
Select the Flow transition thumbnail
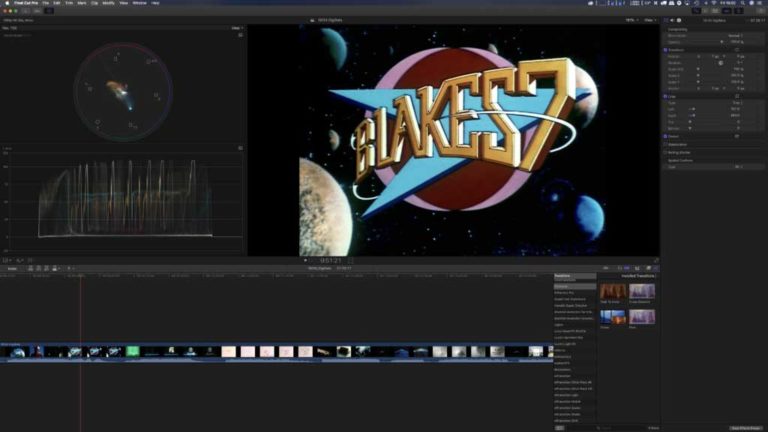(x=642, y=316)
